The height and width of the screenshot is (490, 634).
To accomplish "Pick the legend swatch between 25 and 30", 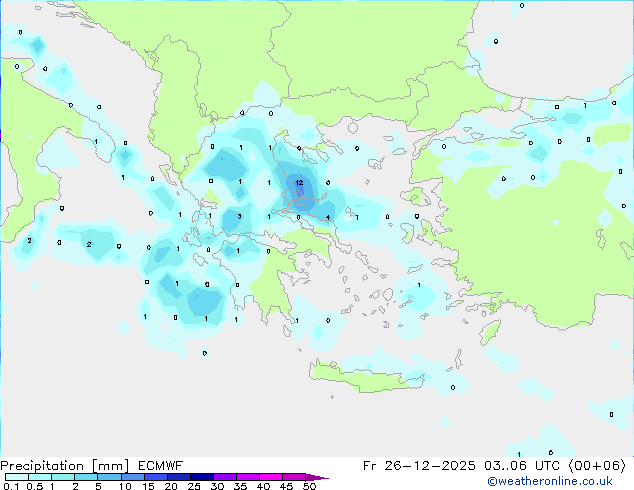I will (201, 477).
